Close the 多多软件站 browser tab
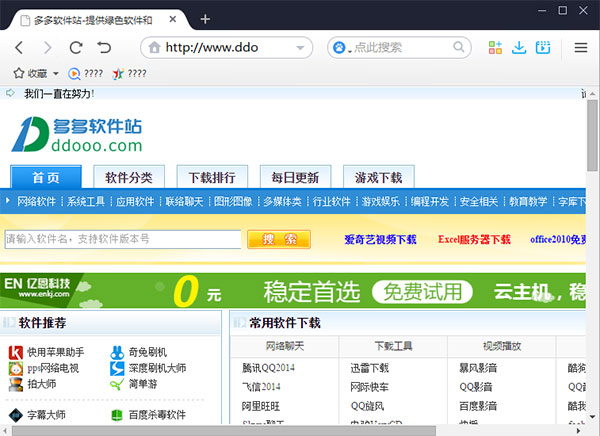 click(x=173, y=19)
